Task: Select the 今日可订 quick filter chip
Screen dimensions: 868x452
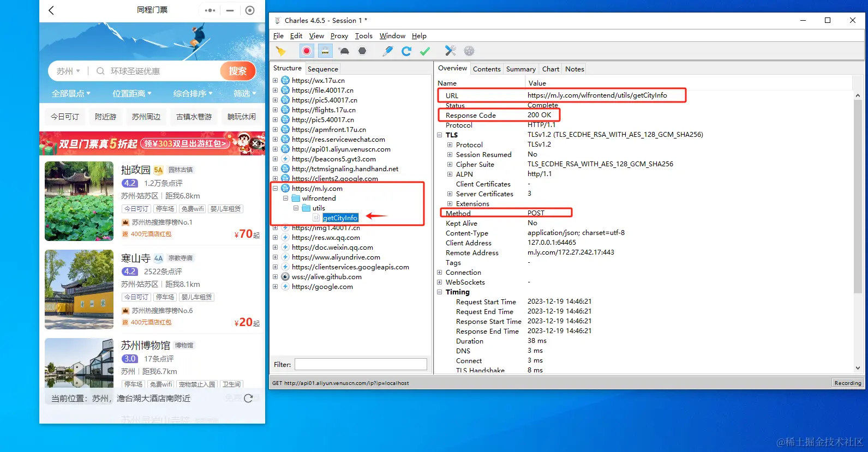Action: pyautogui.click(x=65, y=117)
